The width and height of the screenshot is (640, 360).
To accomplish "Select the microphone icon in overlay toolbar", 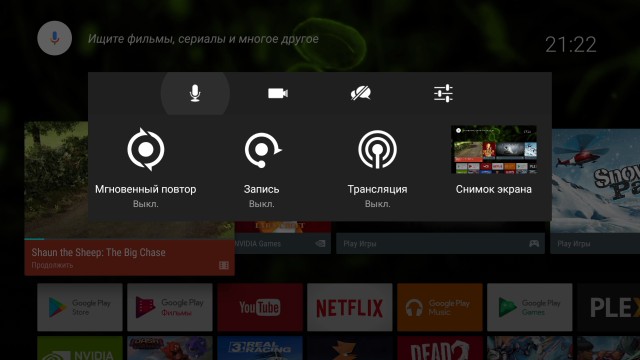I will tap(195, 93).
